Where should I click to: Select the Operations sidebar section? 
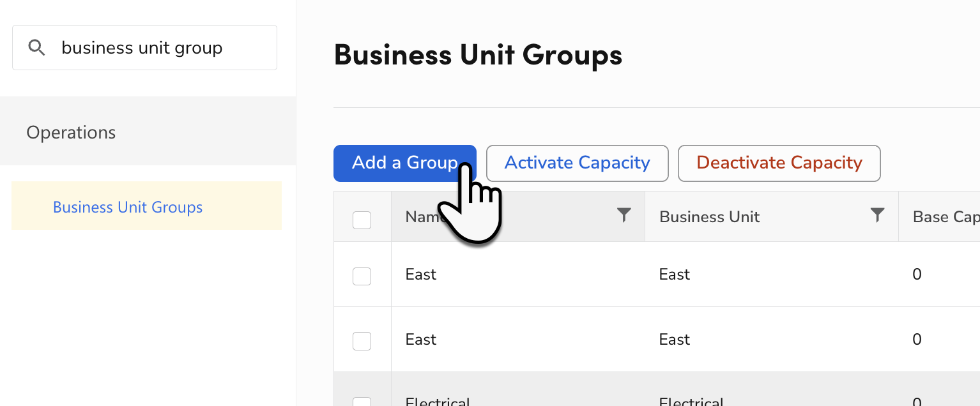(148, 132)
